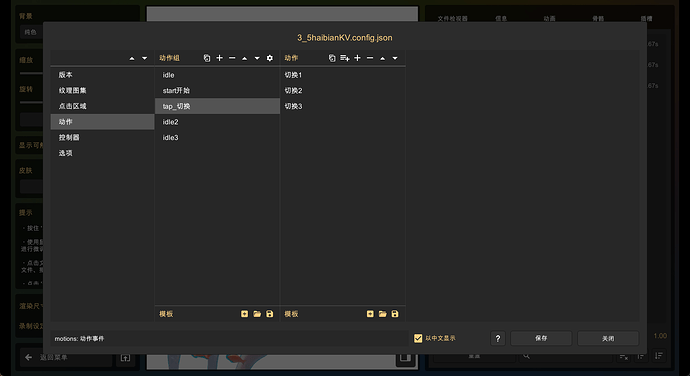The image size is (690, 376).
Task: Select the idle2 motion group
Action: [x=217, y=122]
